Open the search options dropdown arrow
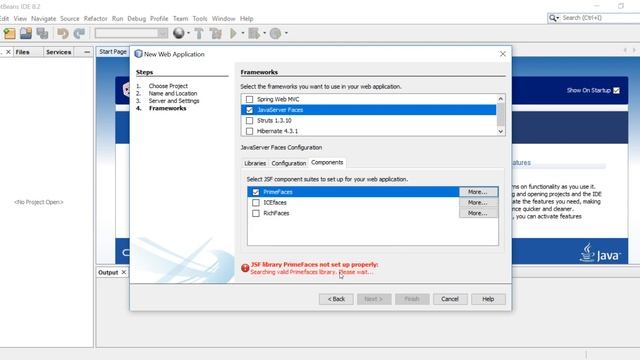 [558, 18]
